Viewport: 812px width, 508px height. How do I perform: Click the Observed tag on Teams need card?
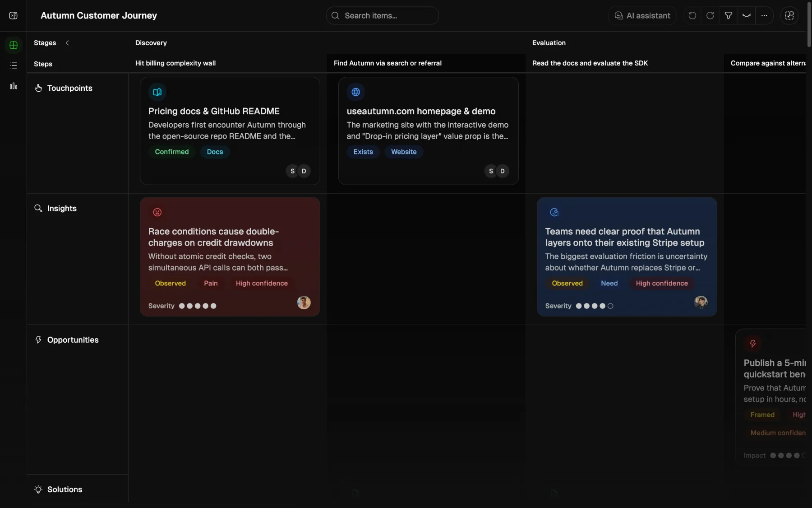[567, 283]
